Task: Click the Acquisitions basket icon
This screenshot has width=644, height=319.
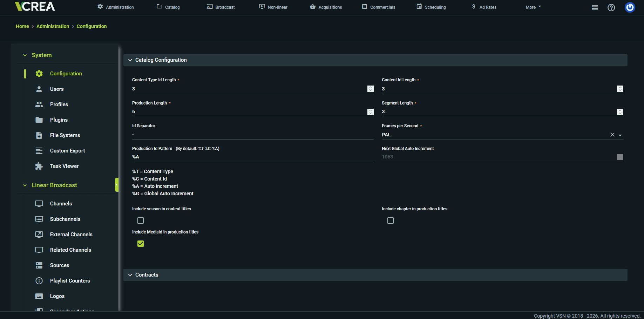Action: [313, 7]
